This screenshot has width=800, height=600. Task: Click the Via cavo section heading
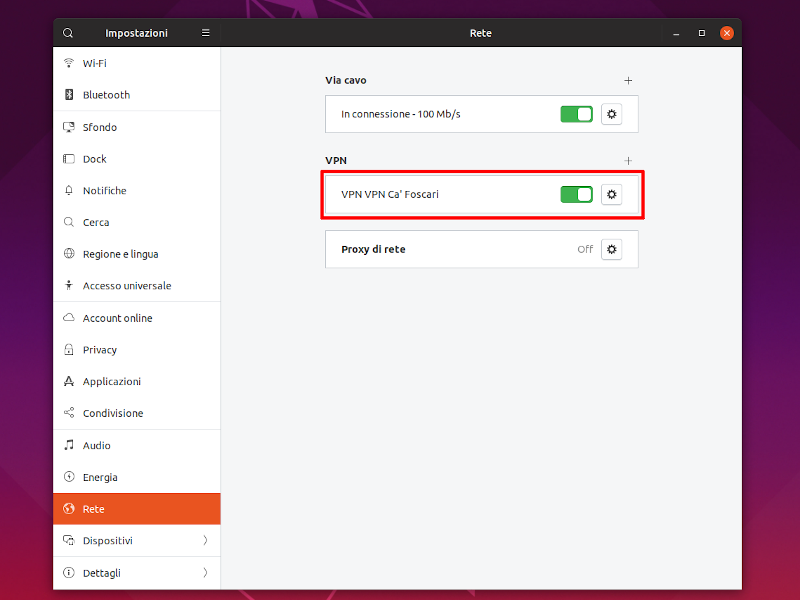(x=345, y=80)
